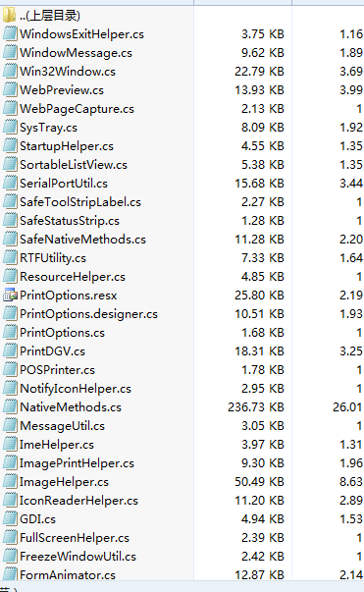Open the parent directory folder icon
Viewport: 364px width, 592px height.
click(9, 16)
